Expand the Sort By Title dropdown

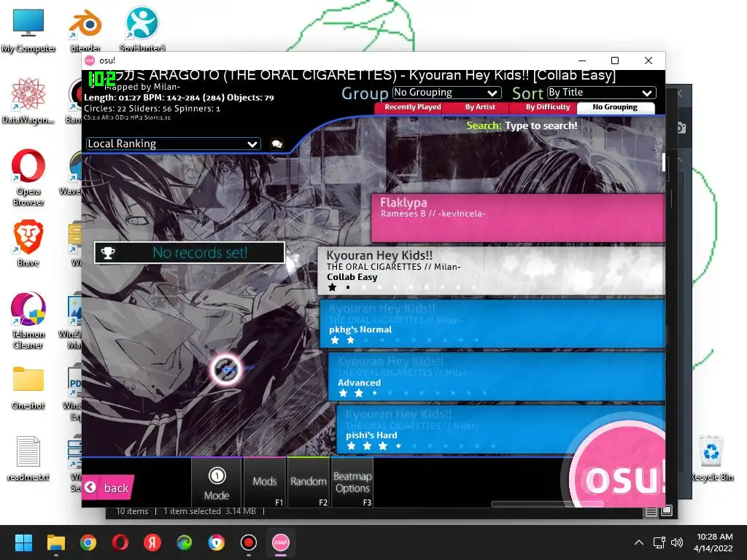pos(601,93)
